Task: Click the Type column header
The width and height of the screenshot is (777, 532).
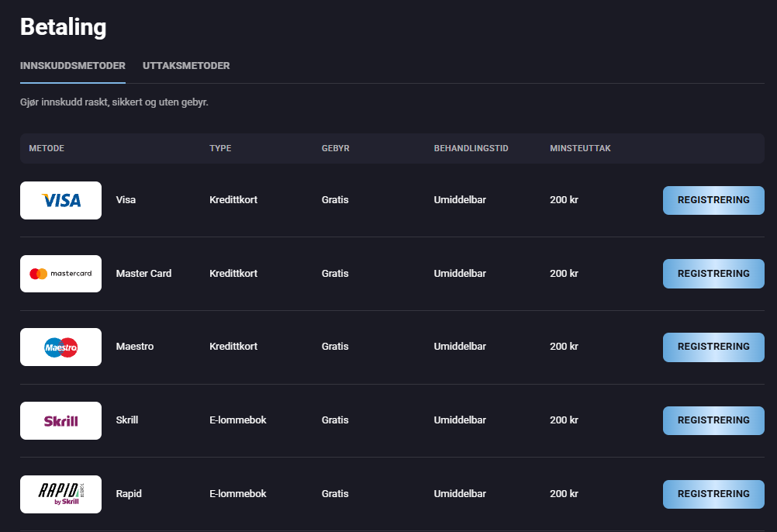Action: pos(220,148)
